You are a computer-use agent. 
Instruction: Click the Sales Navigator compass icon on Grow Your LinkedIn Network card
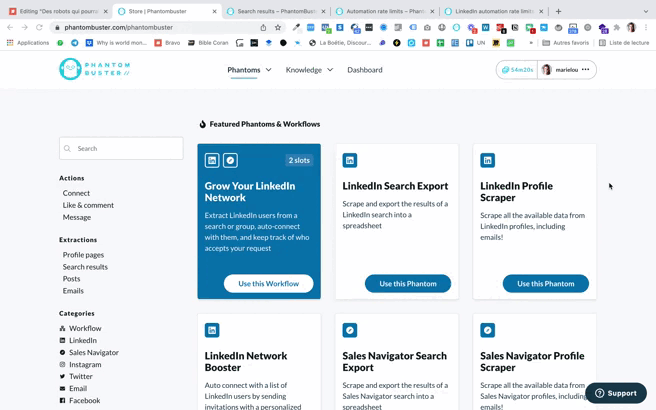[230, 160]
